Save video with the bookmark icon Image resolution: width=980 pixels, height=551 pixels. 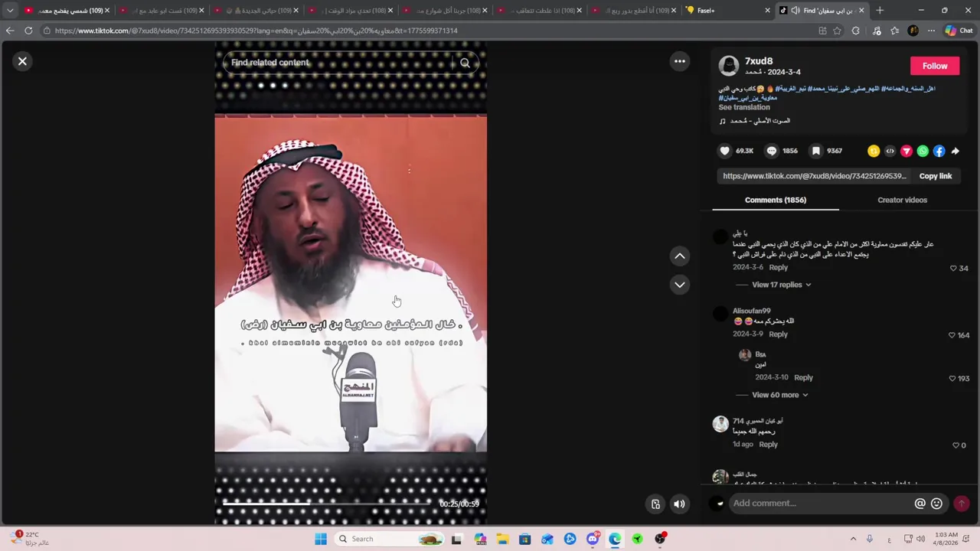click(816, 151)
